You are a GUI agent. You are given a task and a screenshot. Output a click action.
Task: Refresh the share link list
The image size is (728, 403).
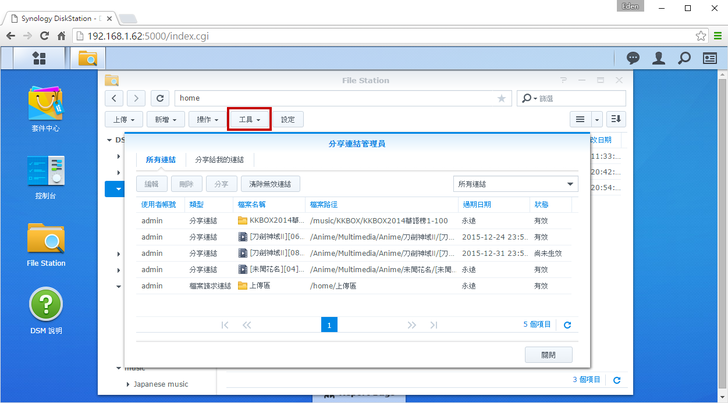(567, 325)
